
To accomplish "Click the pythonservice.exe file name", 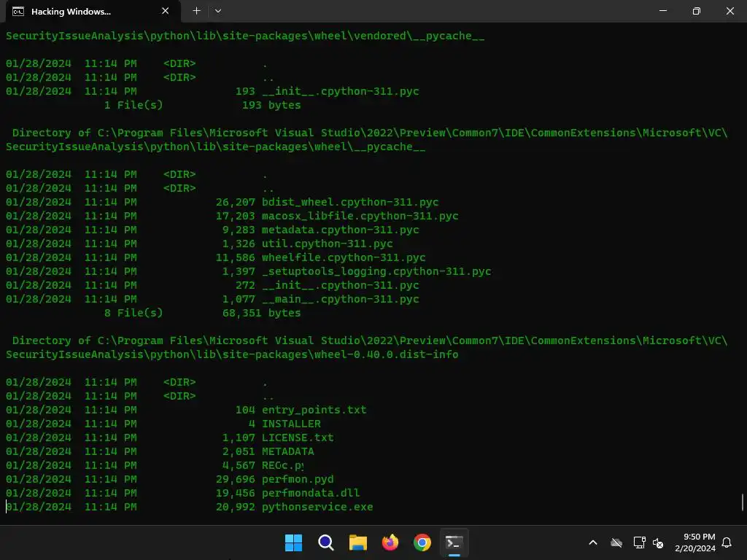I will [x=317, y=507].
